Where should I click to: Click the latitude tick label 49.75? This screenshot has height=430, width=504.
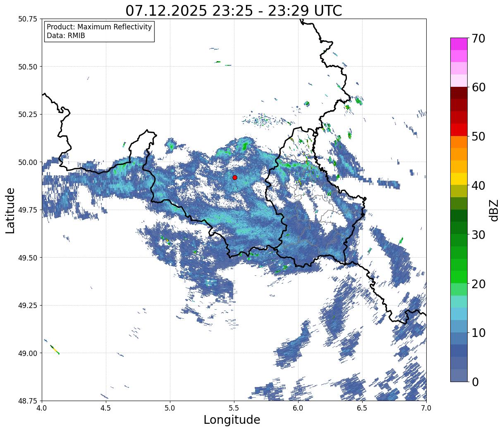click(x=28, y=210)
